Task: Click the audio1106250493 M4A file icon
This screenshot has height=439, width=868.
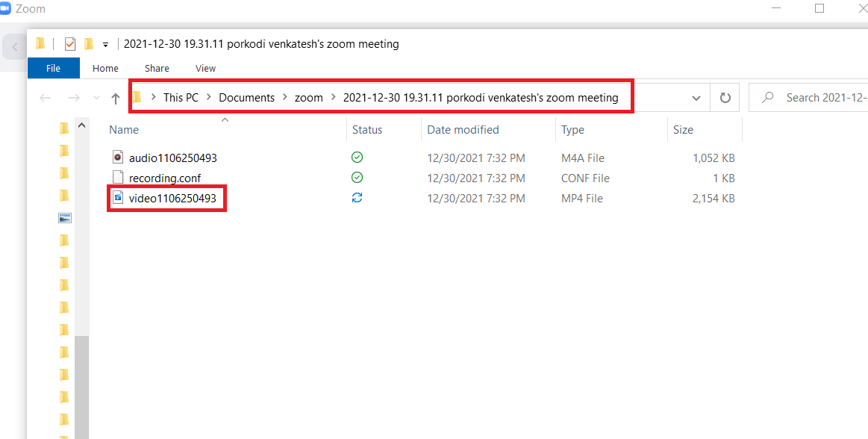Action: (117, 158)
